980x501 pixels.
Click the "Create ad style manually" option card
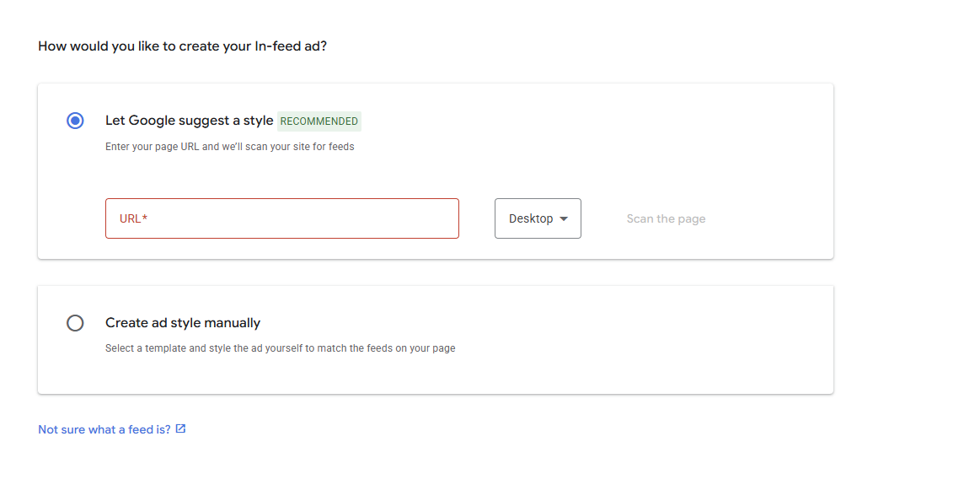[x=436, y=340]
